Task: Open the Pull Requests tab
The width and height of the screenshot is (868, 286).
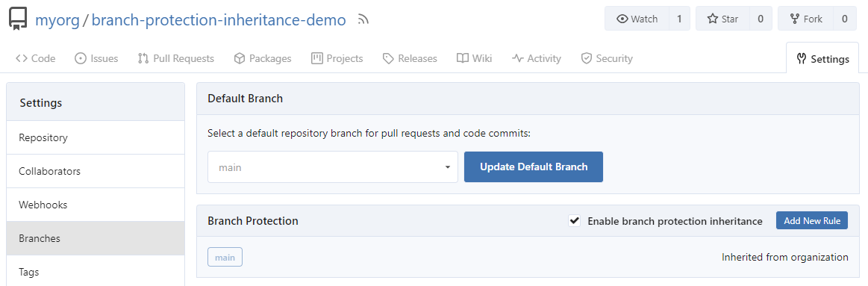Action: [176, 58]
